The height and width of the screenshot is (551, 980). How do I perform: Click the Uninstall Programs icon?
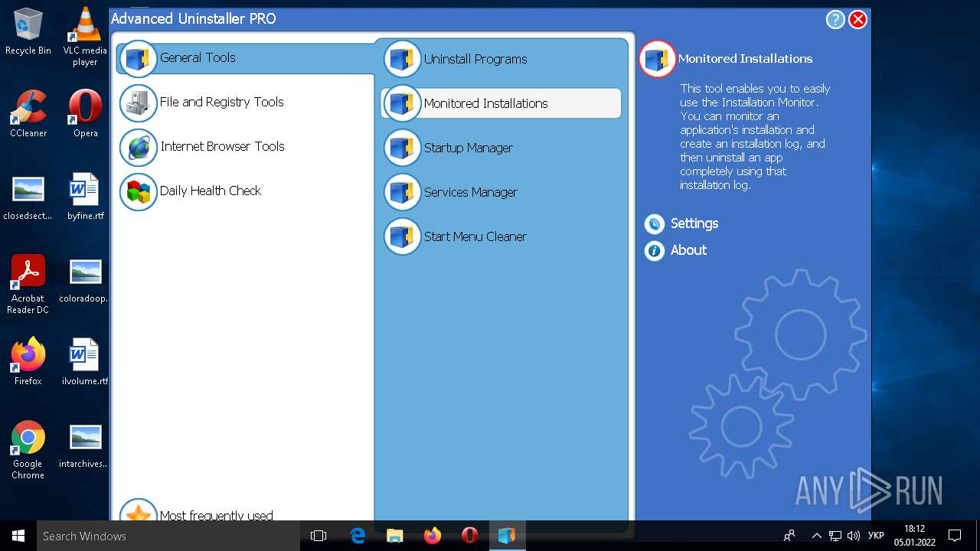pos(403,60)
